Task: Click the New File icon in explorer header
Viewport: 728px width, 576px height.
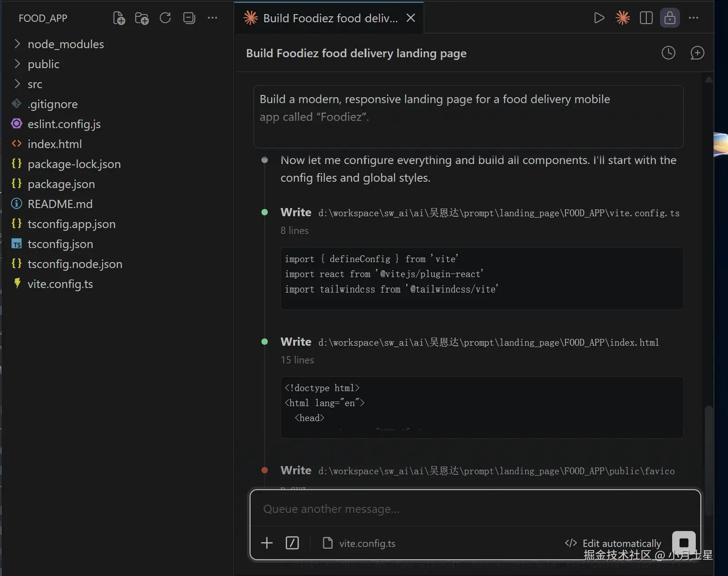Action: pyautogui.click(x=119, y=18)
